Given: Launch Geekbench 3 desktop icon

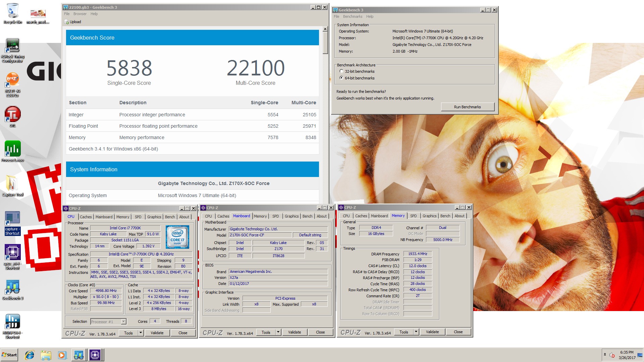Looking at the screenshot, I should pyautogui.click(x=12, y=289).
